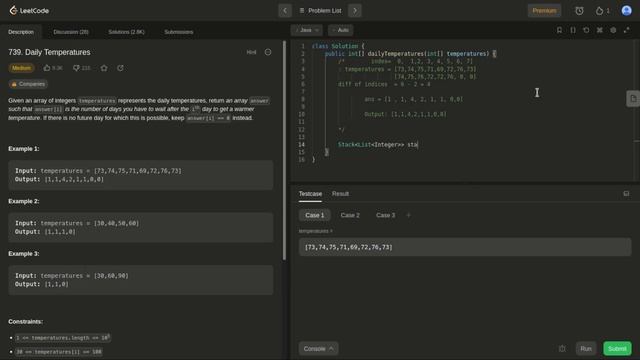This screenshot has height=360, width=640.
Task: Select Case 3
Action: [386, 215]
